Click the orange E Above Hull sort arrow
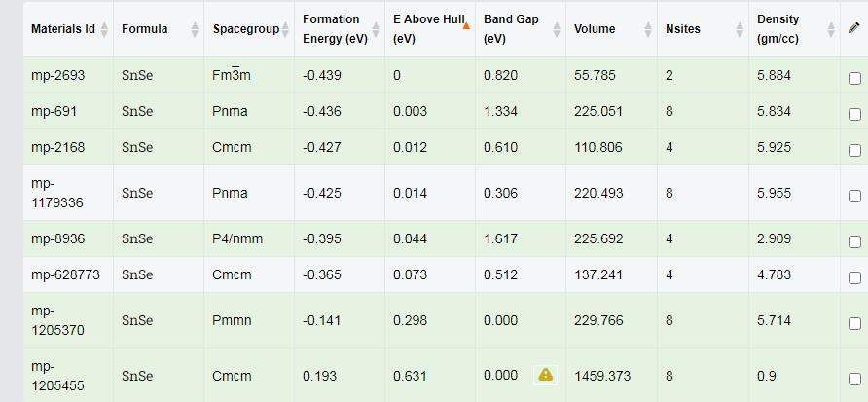This screenshot has height=402, width=868. click(x=466, y=25)
